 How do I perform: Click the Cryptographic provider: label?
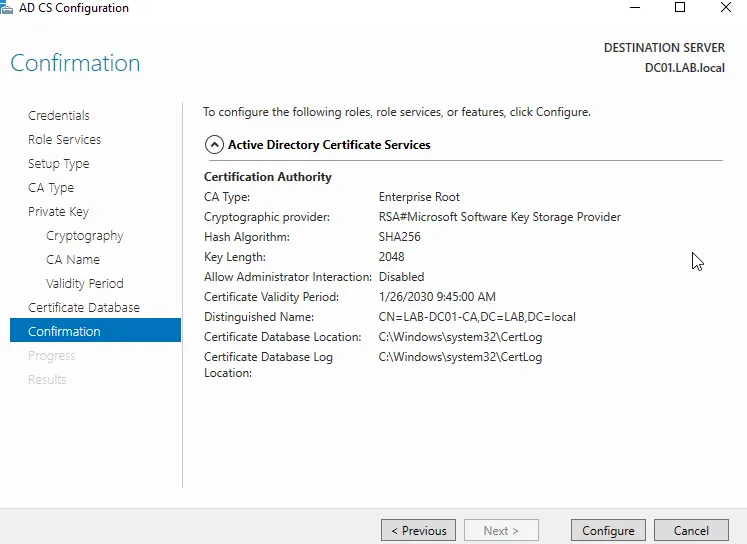(267, 217)
